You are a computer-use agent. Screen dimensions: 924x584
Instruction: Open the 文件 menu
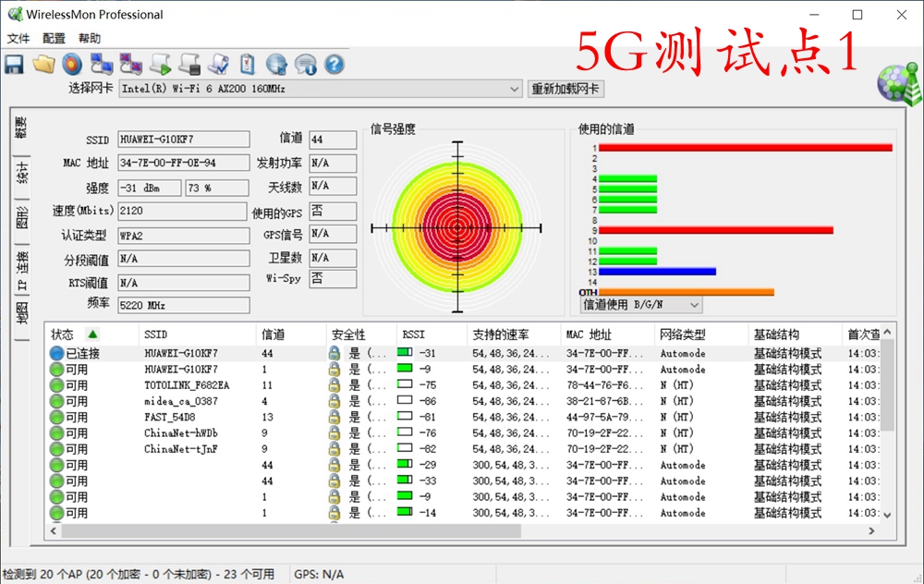coord(18,38)
